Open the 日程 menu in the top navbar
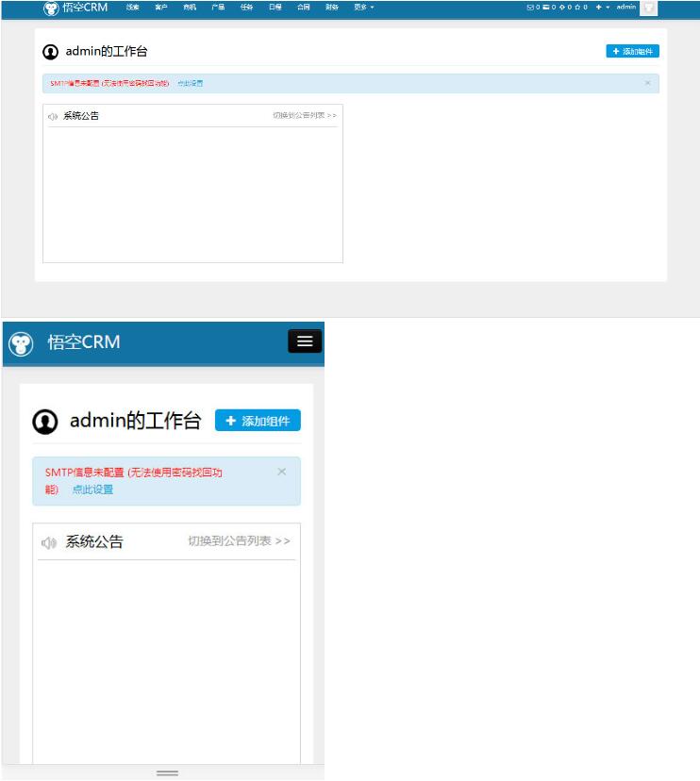Screen dimensions: 700x781 (x=275, y=8)
